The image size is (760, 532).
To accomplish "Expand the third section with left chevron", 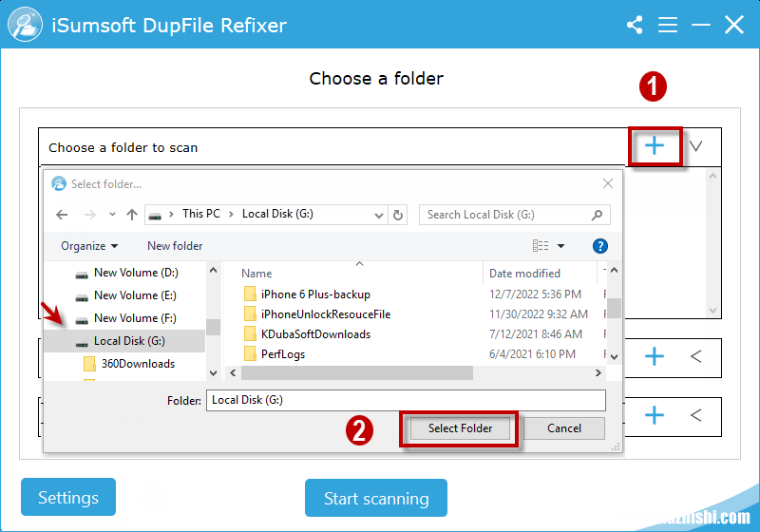I will [696, 415].
